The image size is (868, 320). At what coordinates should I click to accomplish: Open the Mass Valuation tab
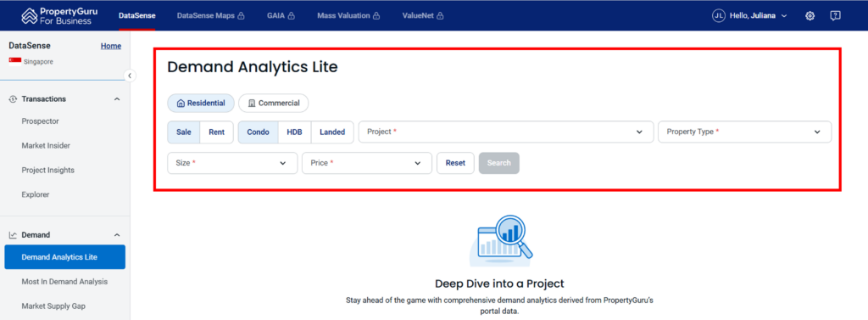tap(348, 16)
